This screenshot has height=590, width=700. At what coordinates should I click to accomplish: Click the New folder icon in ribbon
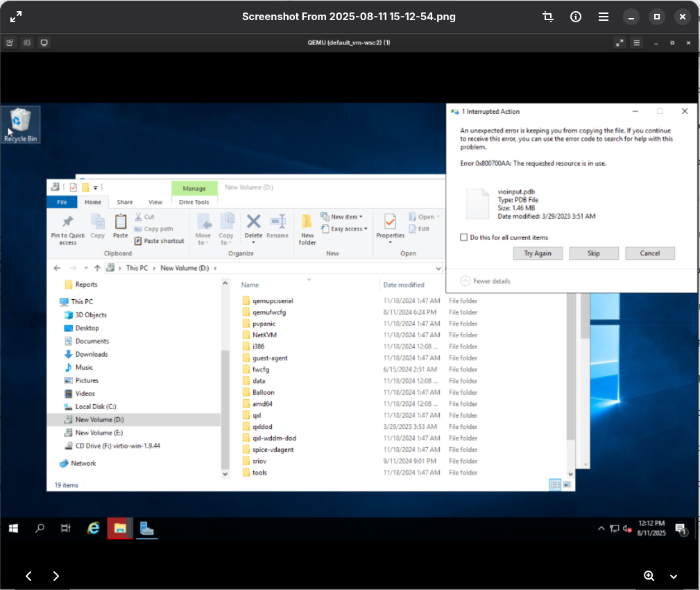(307, 222)
